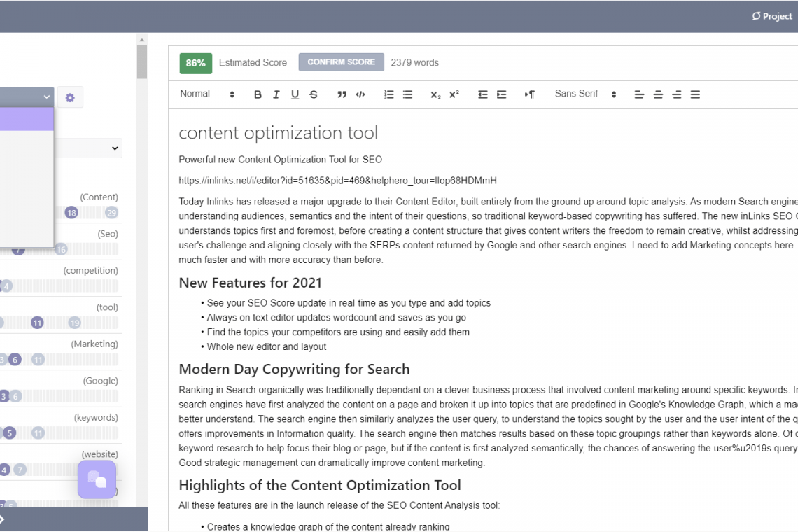Toggle bold formatting
The image size is (798, 532).
click(x=258, y=94)
